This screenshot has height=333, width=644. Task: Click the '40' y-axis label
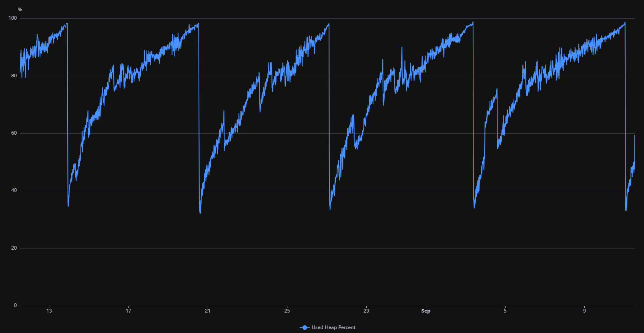[14, 190]
